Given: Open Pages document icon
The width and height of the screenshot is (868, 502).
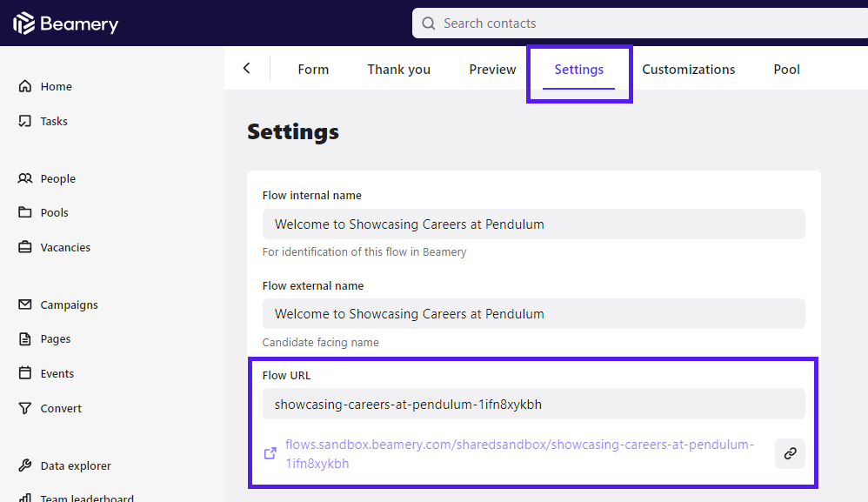Looking at the screenshot, I should click(25, 338).
